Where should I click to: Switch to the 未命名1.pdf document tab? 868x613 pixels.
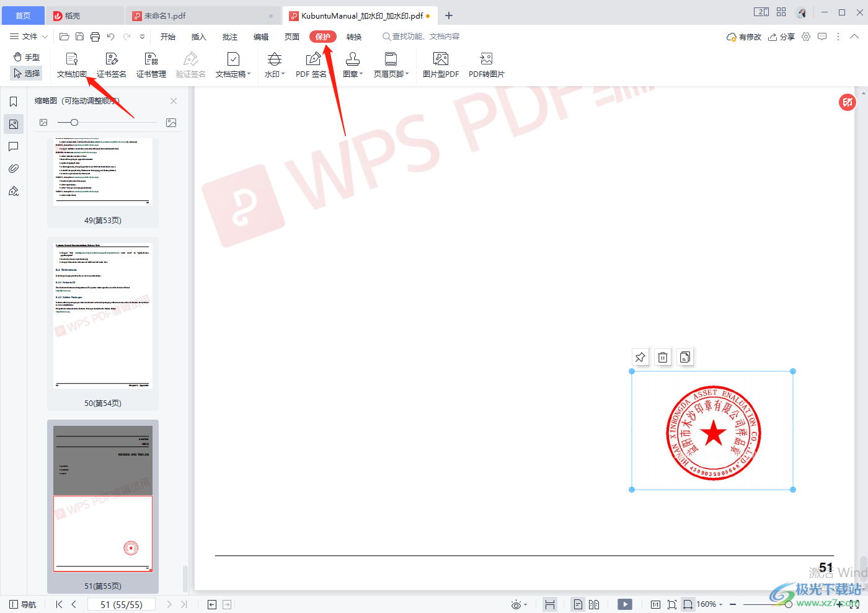pyautogui.click(x=204, y=15)
